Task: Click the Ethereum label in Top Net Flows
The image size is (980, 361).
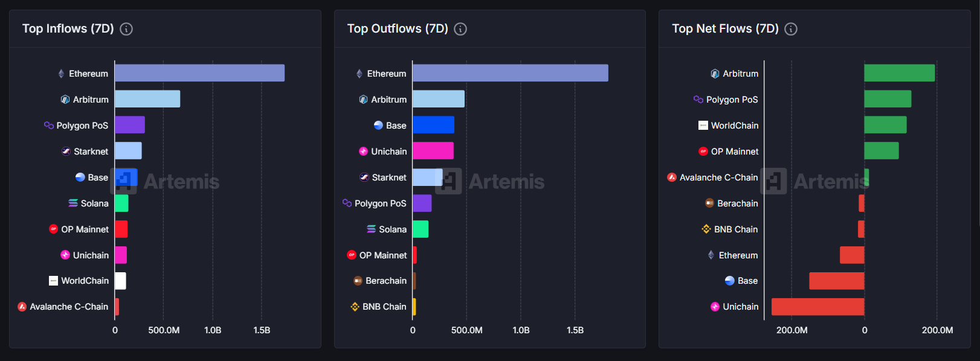Action: tap(738, 255)
